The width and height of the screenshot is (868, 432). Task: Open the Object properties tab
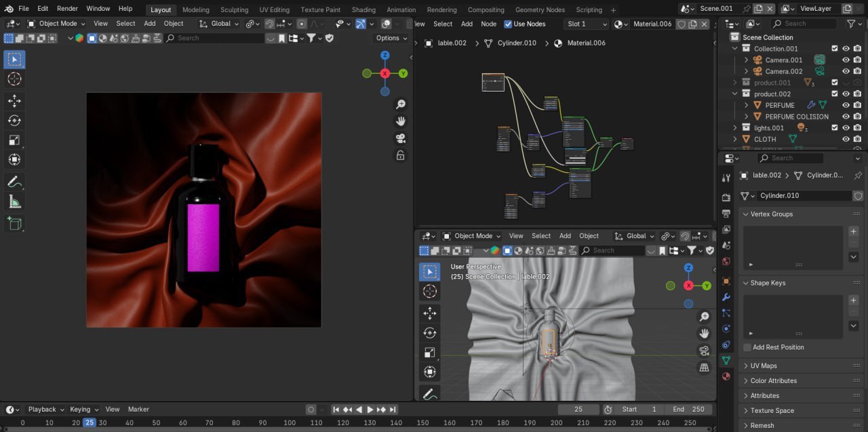coord(726,281)
